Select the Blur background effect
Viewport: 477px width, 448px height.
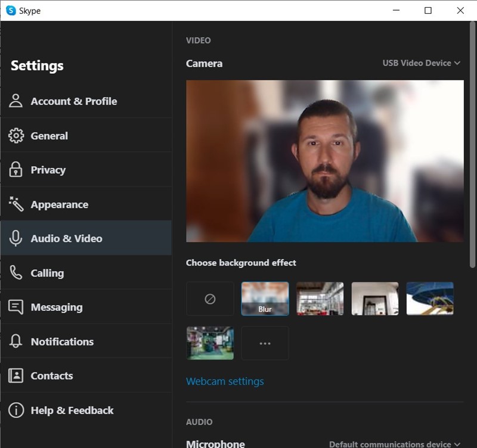pos(265,299)
